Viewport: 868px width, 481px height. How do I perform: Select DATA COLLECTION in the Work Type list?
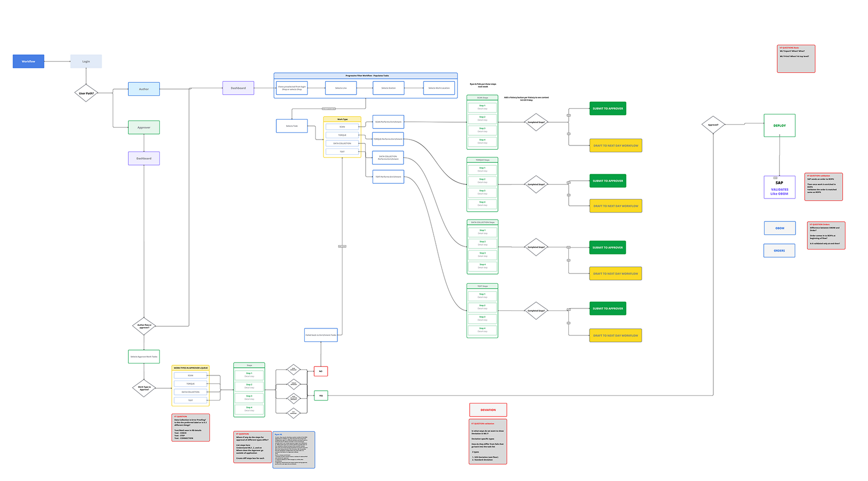(x=342, y=143)
